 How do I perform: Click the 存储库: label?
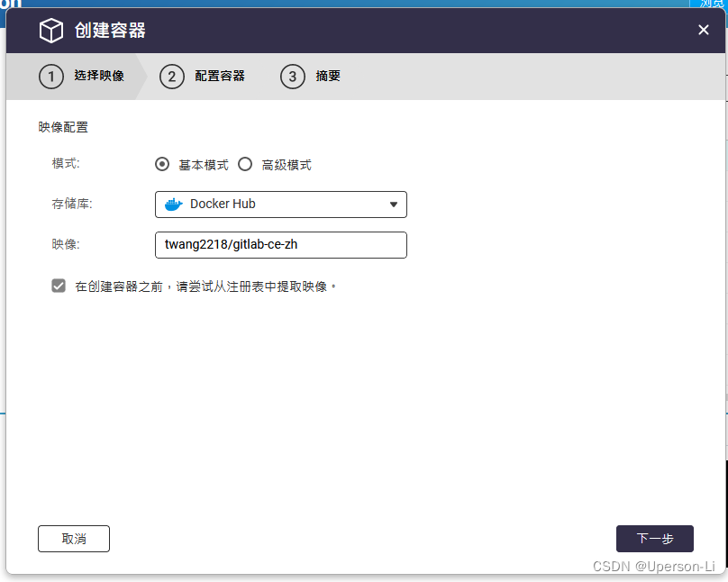[72, 204]
